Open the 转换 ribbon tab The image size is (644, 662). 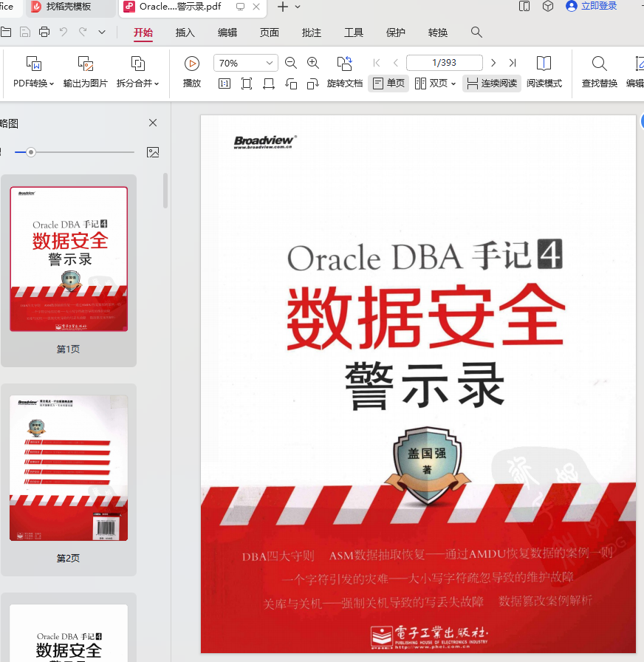tap(438, 33)
